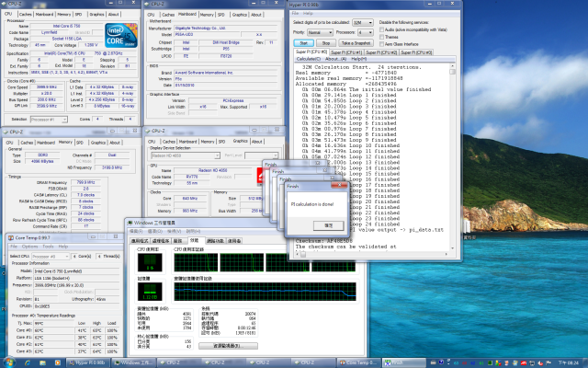This screenshot has width=588, height=368.
Task: Click the taskbar clock
Action: (569, 362)
